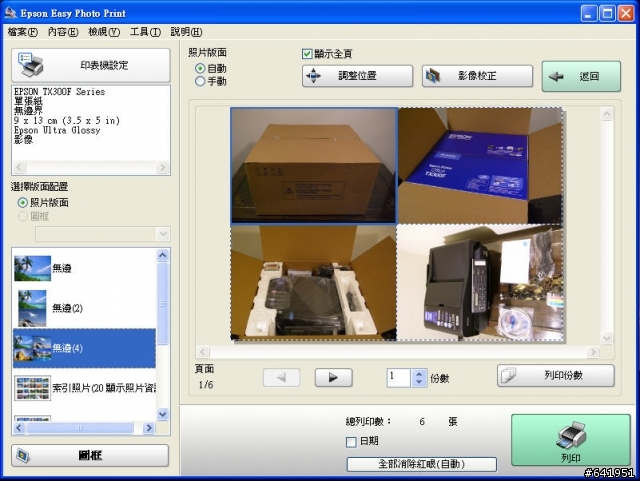Select 無邊 single photo layout thumbnail
This screenshot has width=640, height=481.
(32, 268)
